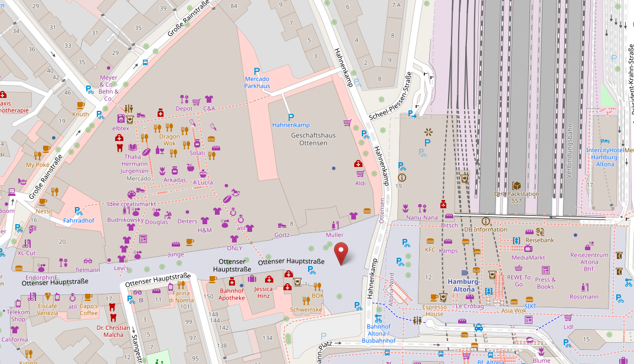Image resolution: width=634 pixels, height=364 pixels.
Task: Click the 'Deiters' store label
Action: point(187,221)
